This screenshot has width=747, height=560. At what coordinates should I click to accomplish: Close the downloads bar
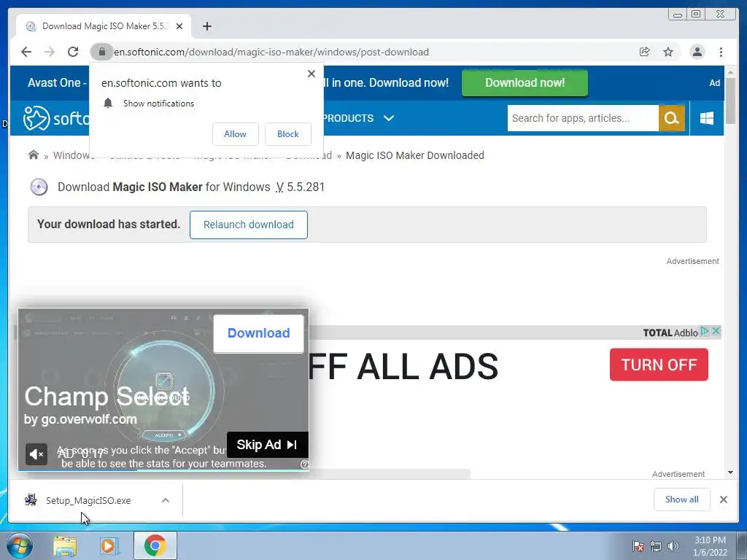(724, 499)
